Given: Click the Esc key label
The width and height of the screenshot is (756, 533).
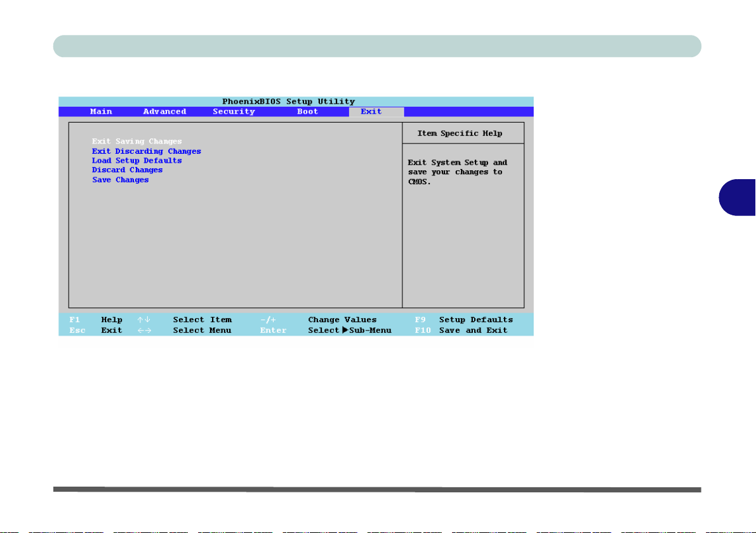Looking at the screenshot, I should pos(77,330).
